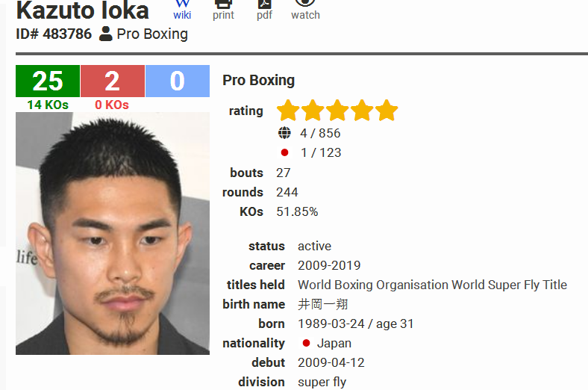The width and height of the screenshot is (588, 390).
Task: Export profile via pdf icon
Action: 264,4
